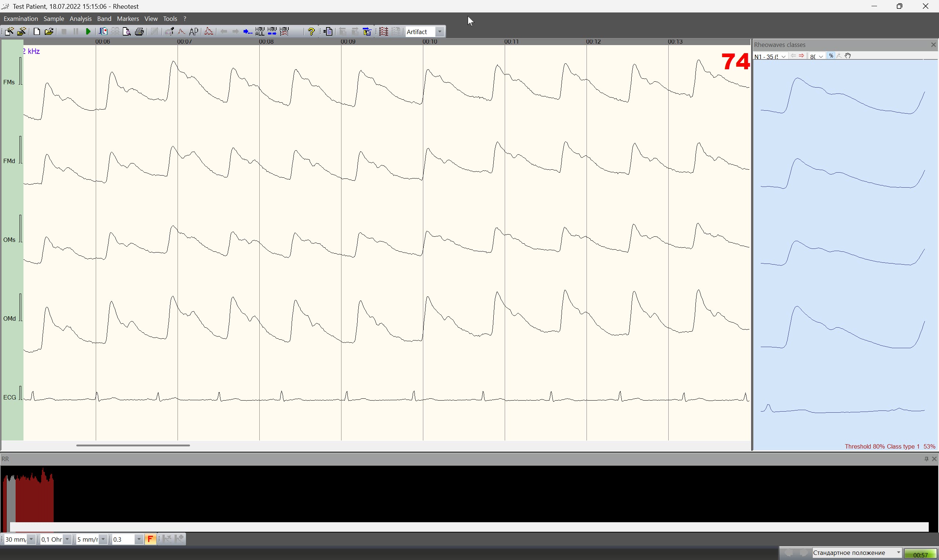Click the horizontal scrollbar under waveforms

point(133,445)
